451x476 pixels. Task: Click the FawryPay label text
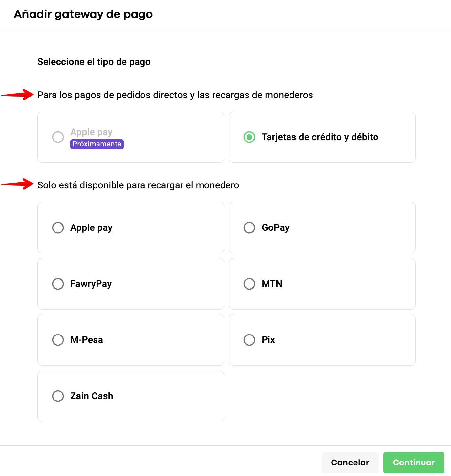[91, 284]
